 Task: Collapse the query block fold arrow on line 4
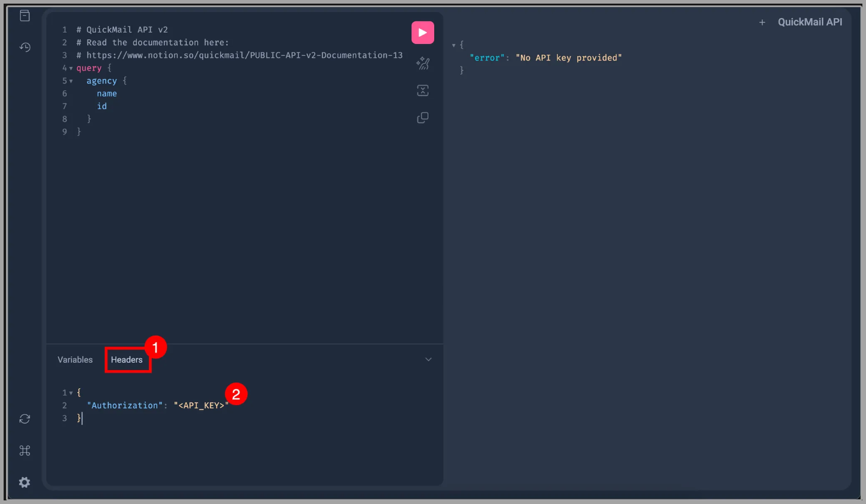click(71, 68)
